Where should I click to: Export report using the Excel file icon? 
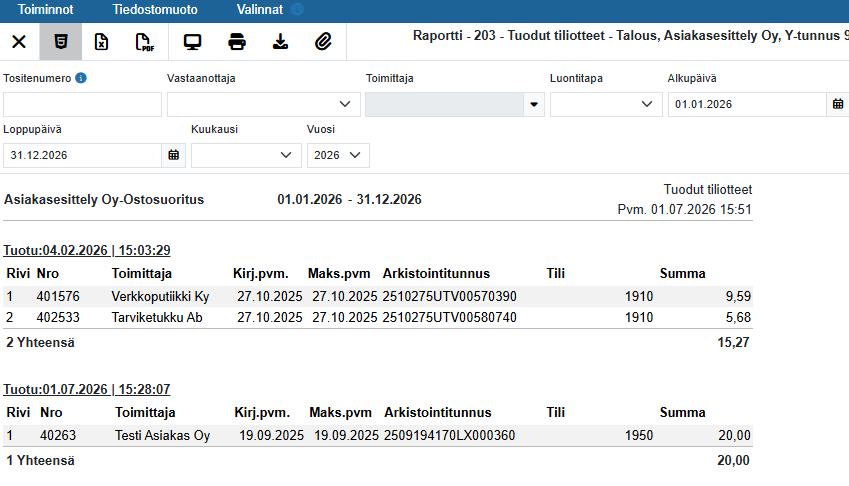pos(101,42)
